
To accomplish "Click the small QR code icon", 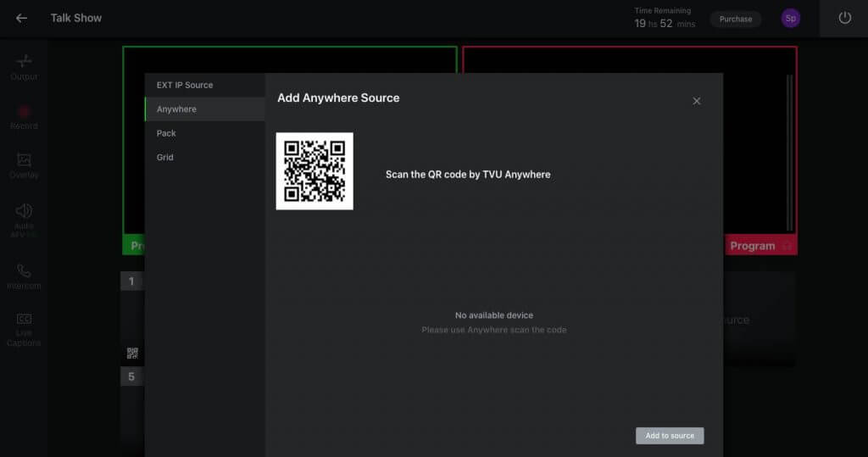I will tap(132, 353).
